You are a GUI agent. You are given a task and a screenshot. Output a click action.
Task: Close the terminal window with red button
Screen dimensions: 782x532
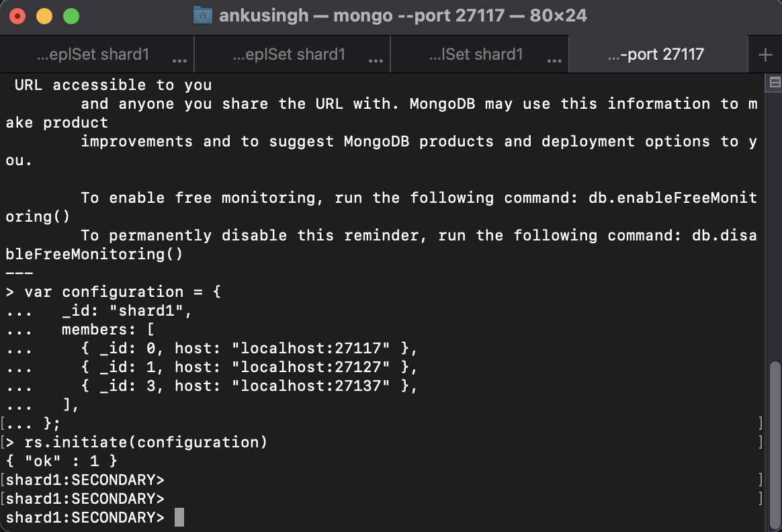(x=18, y=15)
